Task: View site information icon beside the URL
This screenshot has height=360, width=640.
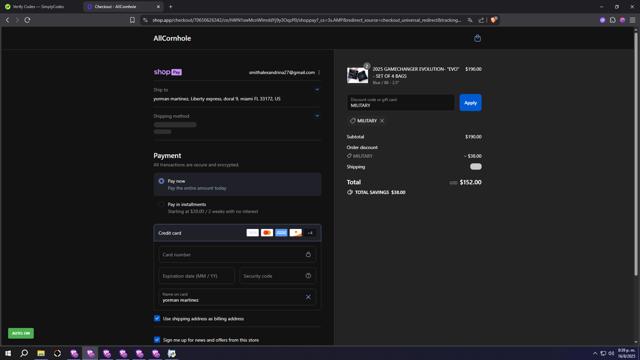Action: pyautogui.click(x=145, y=20)
